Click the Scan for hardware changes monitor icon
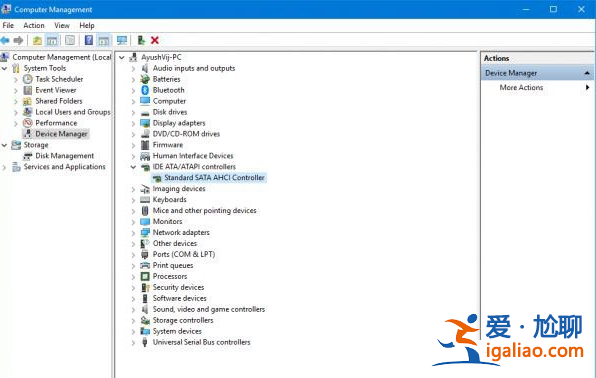Viewport: 596px width, 378px height. pos(122,40)
